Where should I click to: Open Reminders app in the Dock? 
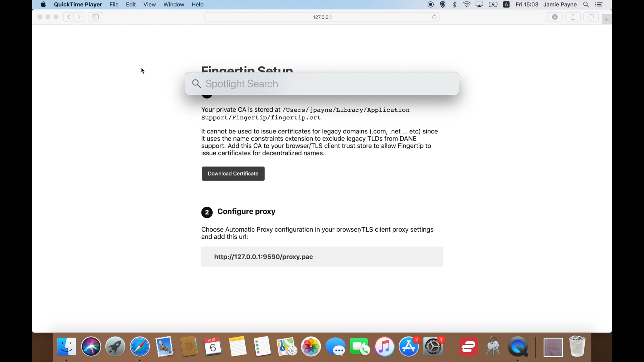262,346
